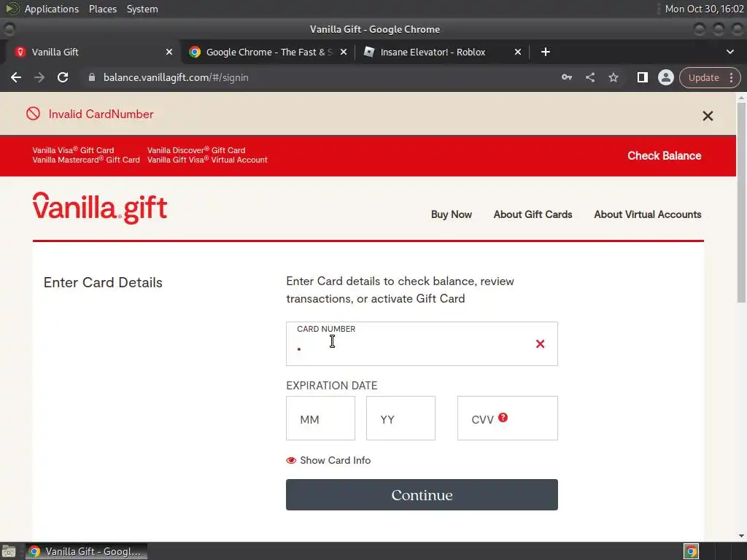
Task: Toggle Show Card Info eye icon
Action: pos(291,461)
